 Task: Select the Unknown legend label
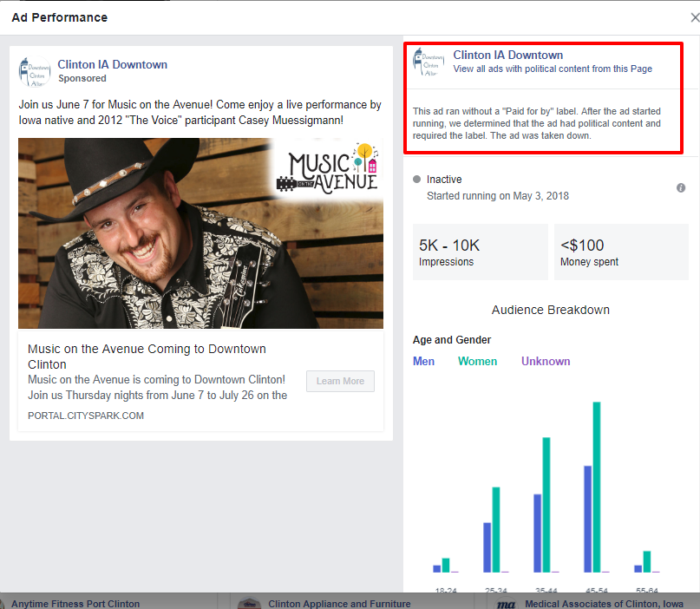click(x=546, y=361)
